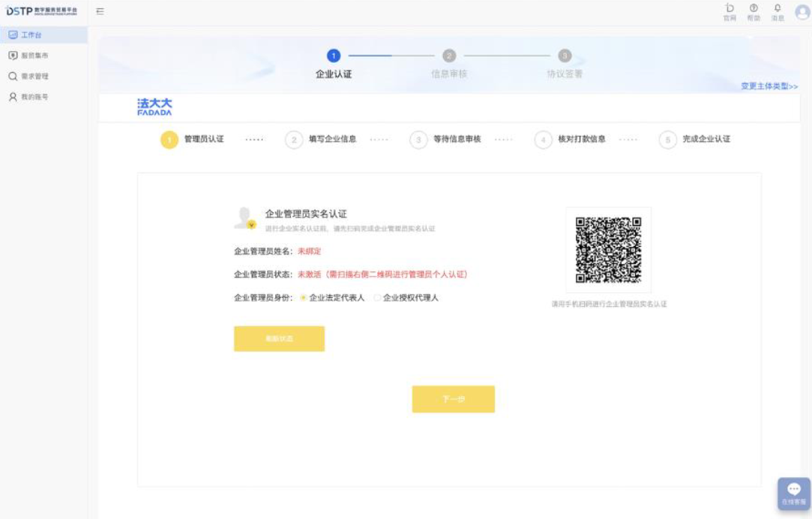
Task: Open 消息 notifications bell
Action: click(778, 11)
